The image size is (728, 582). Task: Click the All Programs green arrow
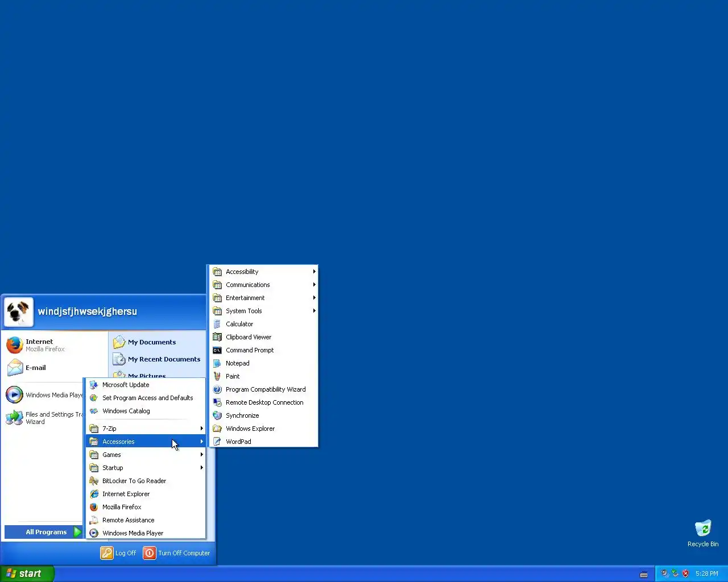77,532
